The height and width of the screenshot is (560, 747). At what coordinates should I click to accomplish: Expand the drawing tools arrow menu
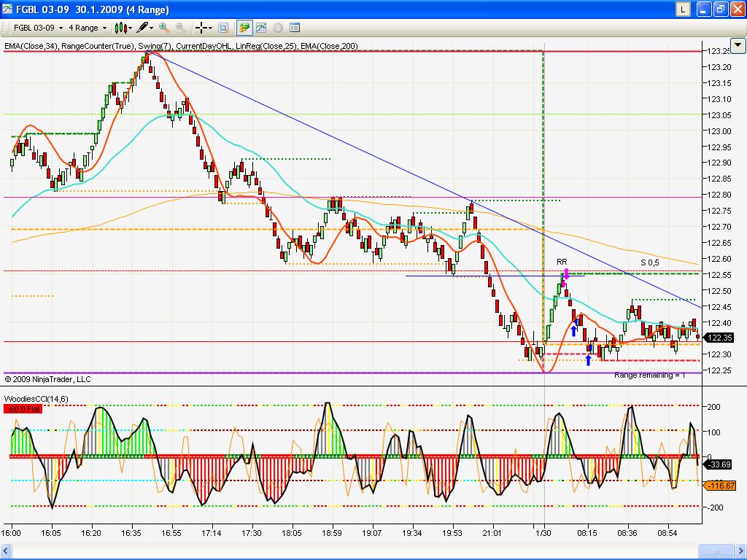click(152, 28)
